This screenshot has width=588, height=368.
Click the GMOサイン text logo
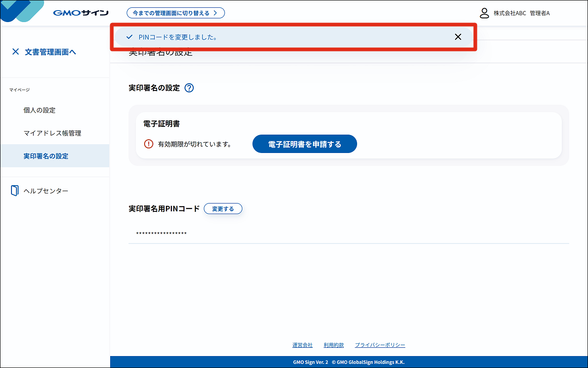point(81,13)
